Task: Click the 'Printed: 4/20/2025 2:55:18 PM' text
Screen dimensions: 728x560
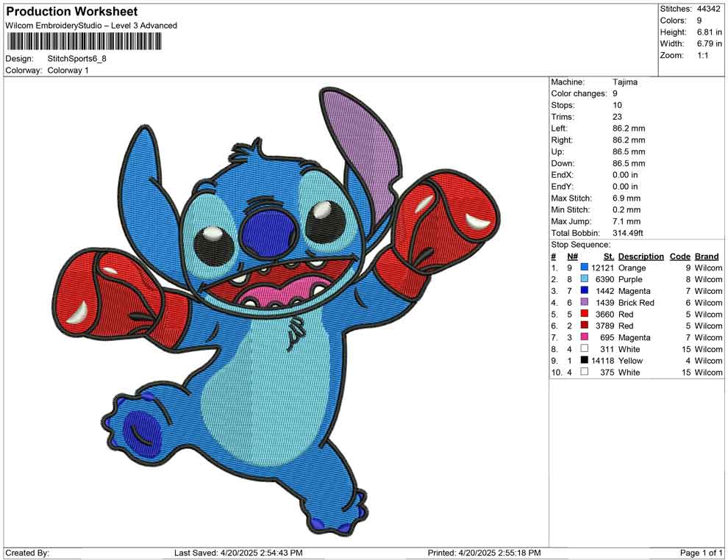Action: tap(485, 553)
